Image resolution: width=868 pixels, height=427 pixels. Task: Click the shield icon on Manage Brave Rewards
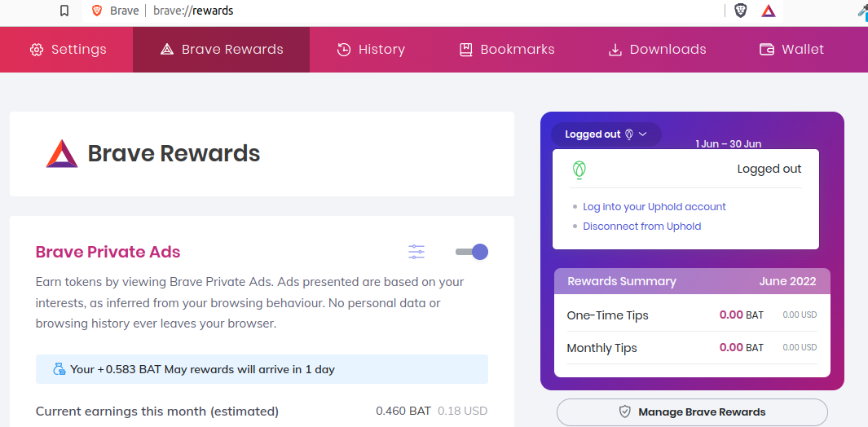point(625,412)
